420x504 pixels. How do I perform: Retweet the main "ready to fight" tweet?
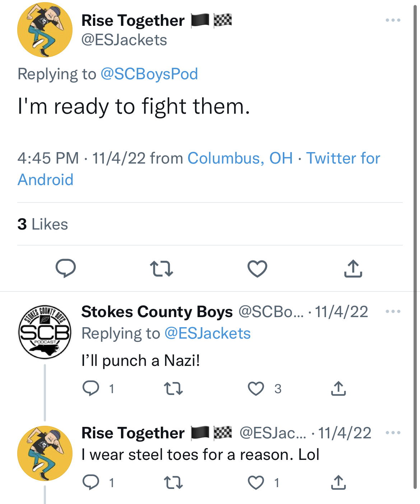pyautogui.click(x=161, y=269)
